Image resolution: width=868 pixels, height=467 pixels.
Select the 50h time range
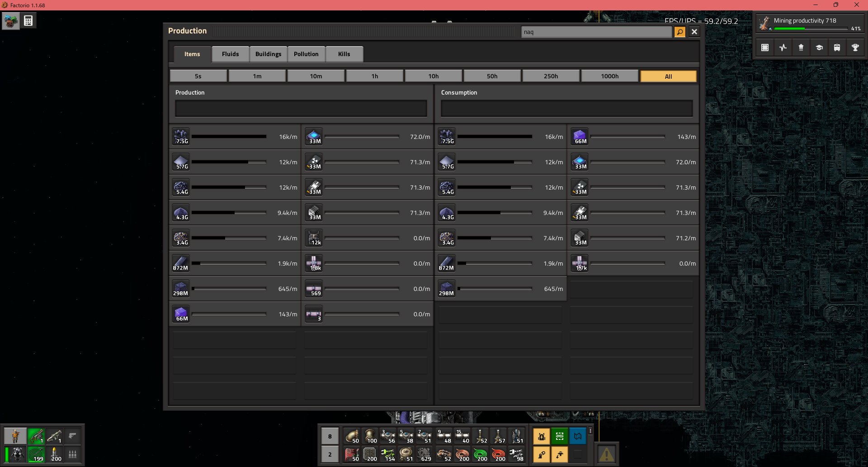pos(492,76)
